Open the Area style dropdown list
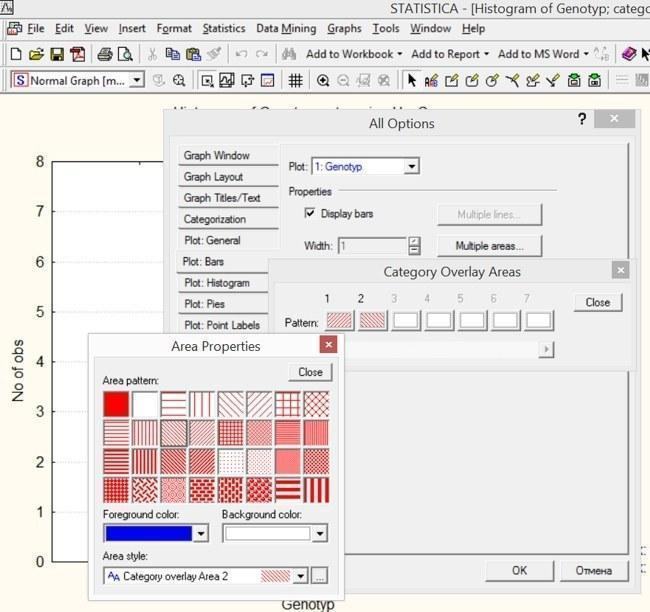Image resolution: width=650 pixels, height=612 pixels. click(301, 576)
